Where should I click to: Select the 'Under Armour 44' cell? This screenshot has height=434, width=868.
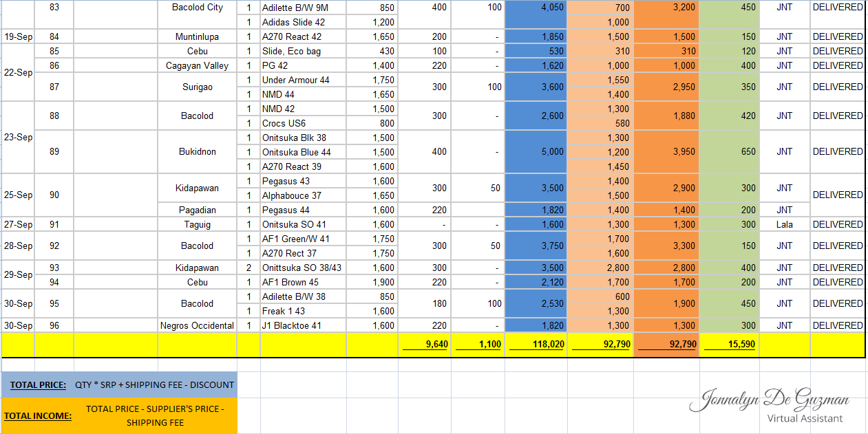point(303,80)
